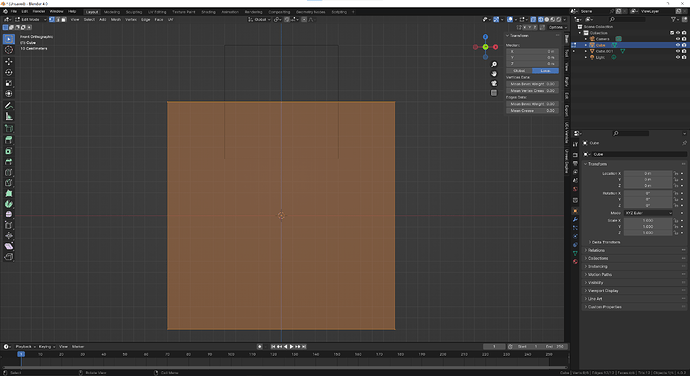
Task: Toggle X-ray display in viewport header
Action: (x=533, y=20)
